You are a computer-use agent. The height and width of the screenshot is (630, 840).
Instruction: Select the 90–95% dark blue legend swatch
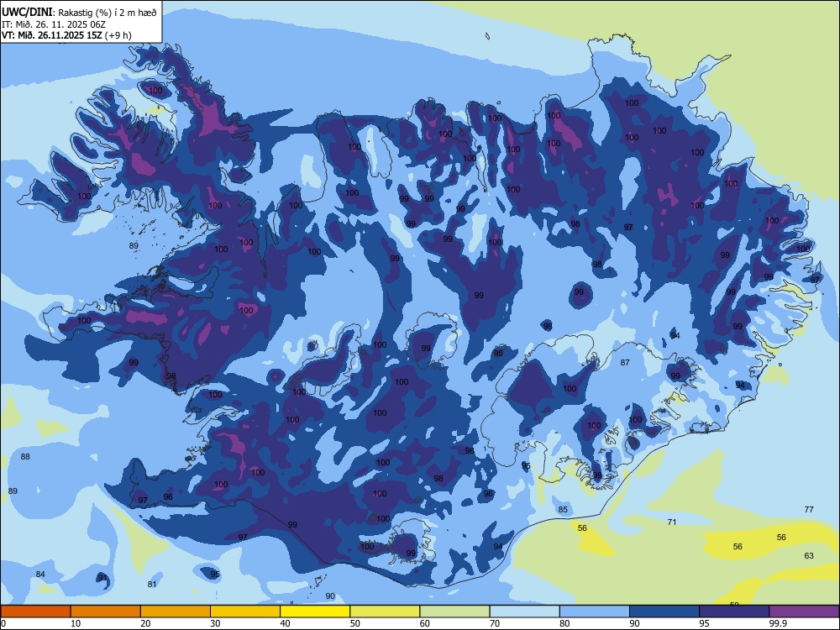(x=664, y=612)
